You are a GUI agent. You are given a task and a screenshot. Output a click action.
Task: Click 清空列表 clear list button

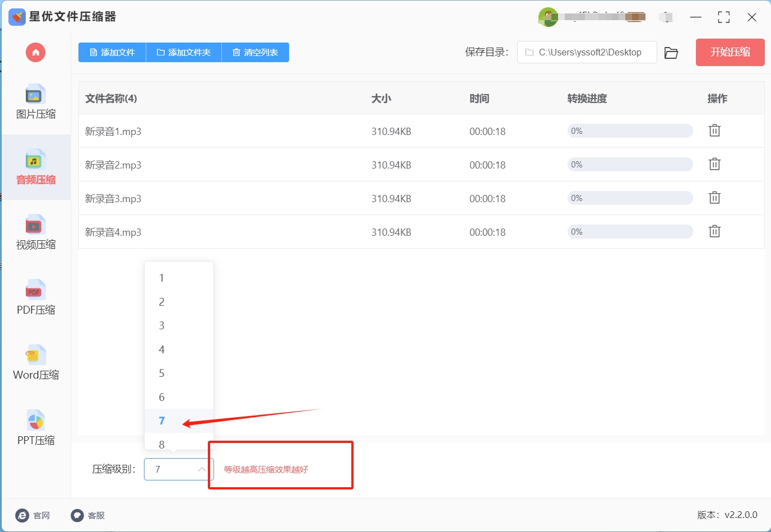(x=256, y=52)
